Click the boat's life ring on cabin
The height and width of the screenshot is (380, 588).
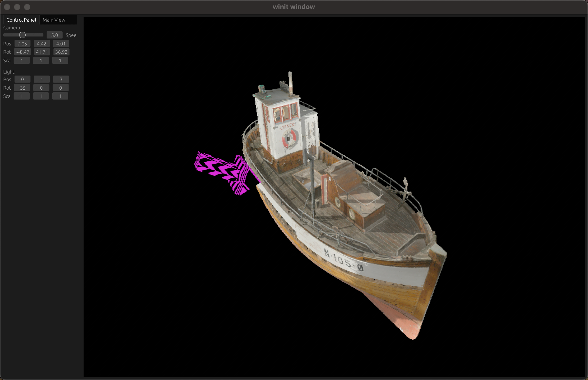[x=289, y=139]
